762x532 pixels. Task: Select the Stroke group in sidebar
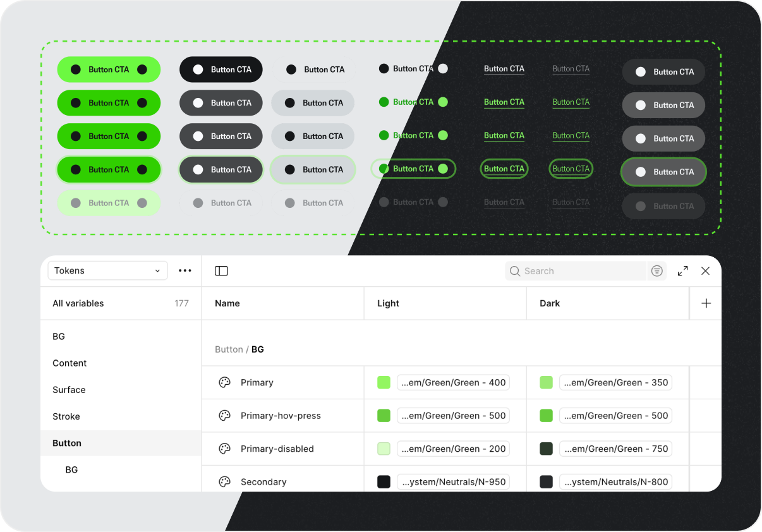click(x=66, y=416)
